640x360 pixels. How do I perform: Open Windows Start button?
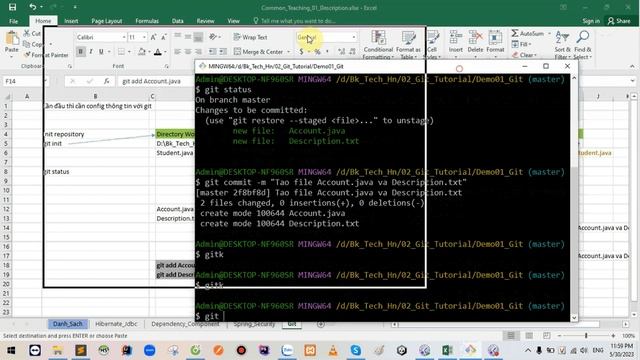(x=11, y=350)
